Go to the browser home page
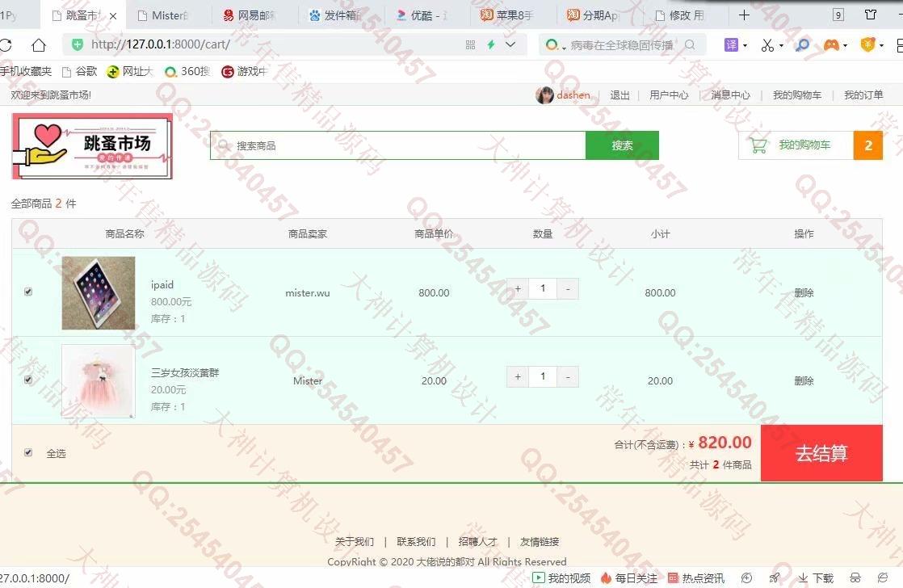 [x=39, y=45]
